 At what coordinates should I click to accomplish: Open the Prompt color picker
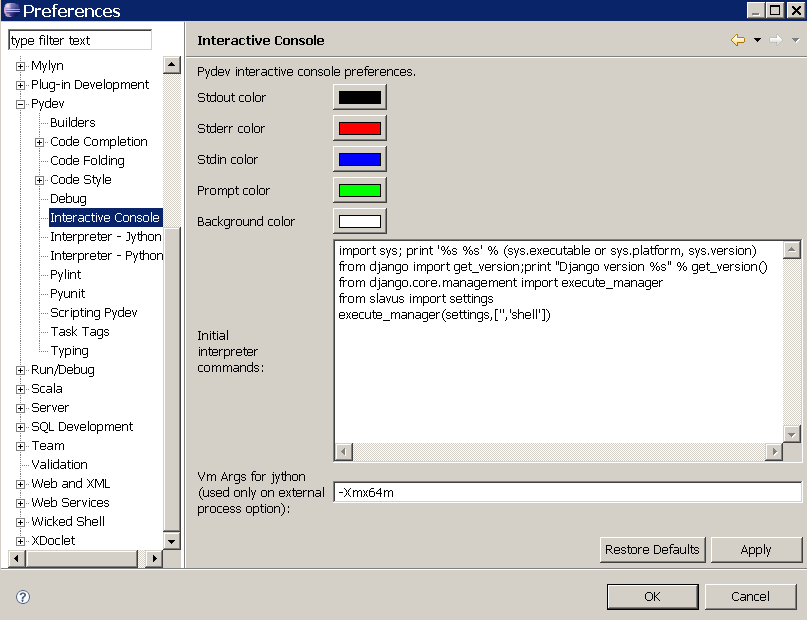(x=359, y=191)
